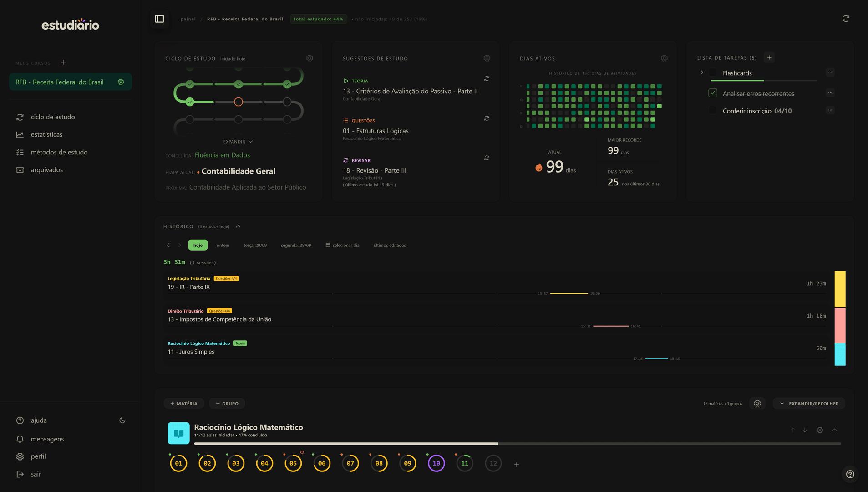868x492 pixels.
Task: Open estatísticas in sidebar
Action: click(46, 134)
